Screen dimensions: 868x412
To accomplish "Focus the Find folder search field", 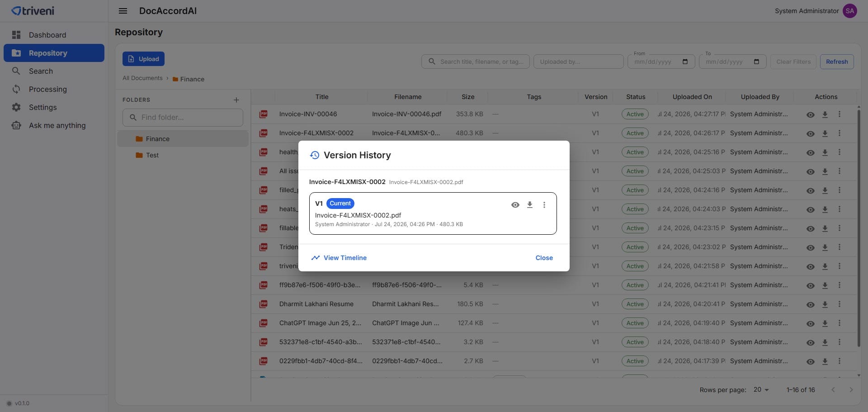I will tap(183, 118).
